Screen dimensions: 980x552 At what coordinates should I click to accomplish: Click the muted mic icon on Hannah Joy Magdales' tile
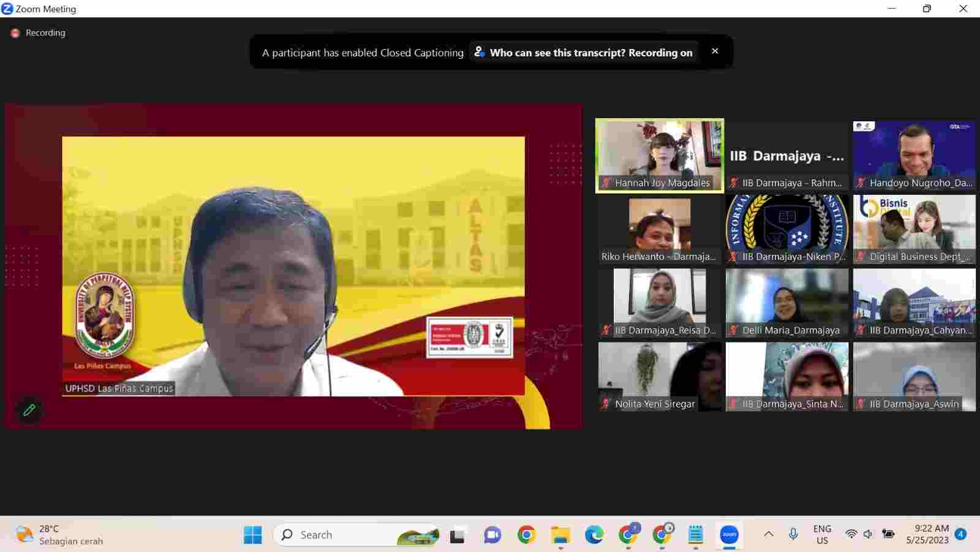(x=605, y=183)
